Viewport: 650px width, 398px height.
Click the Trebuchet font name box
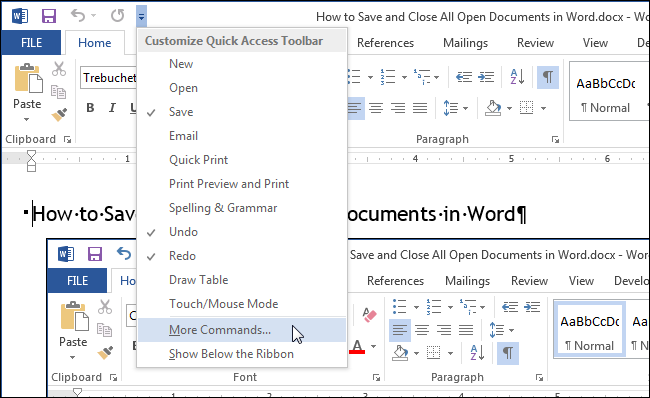click(x=109, y=78)
